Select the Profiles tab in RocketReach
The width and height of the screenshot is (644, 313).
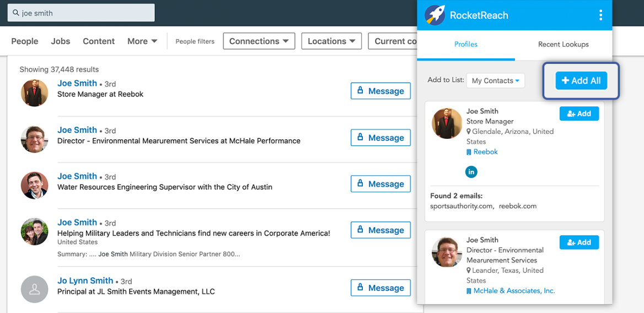click(x=466, y=45)
